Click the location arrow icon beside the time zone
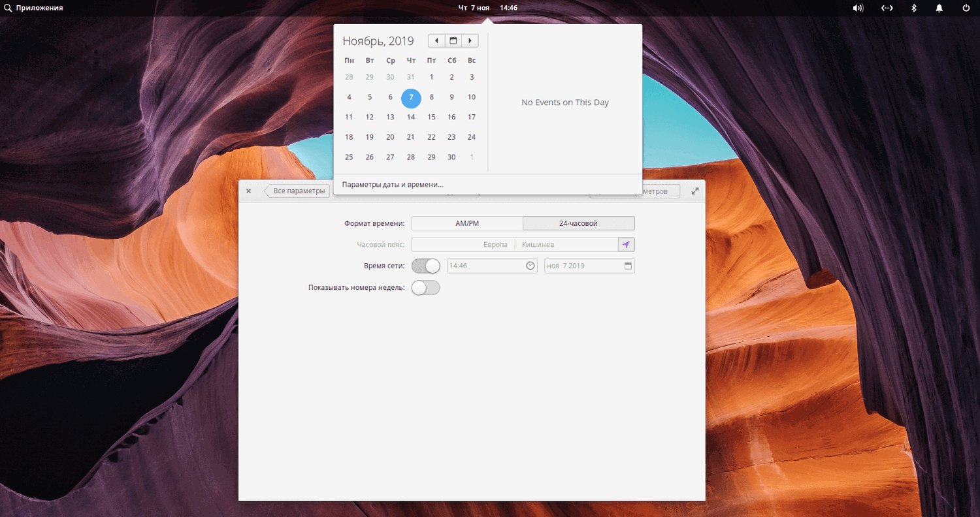The image size is (980, 517). pyautogui.click(x=627, y=244)
